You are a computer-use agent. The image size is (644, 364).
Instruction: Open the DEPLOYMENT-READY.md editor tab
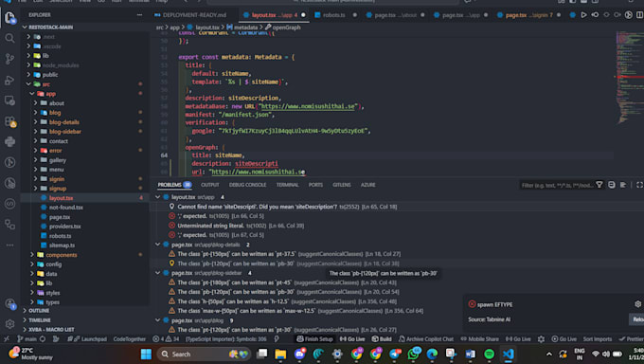194,15
